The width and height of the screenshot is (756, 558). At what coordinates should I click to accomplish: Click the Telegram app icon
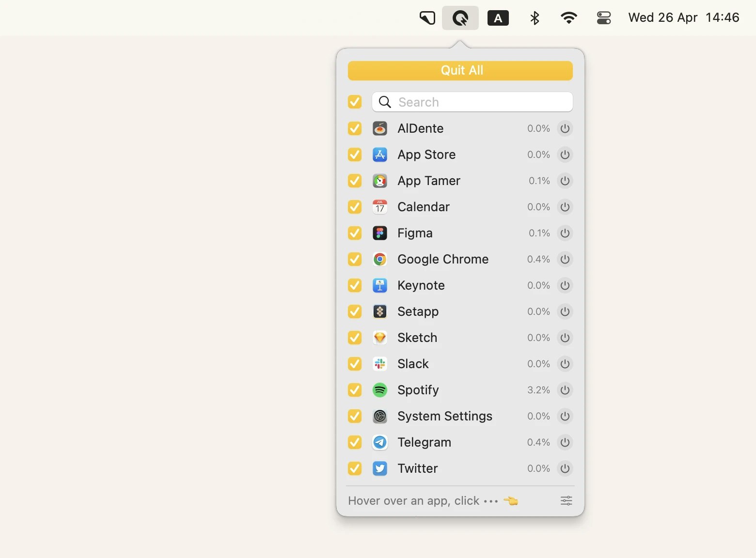point(380,442)
